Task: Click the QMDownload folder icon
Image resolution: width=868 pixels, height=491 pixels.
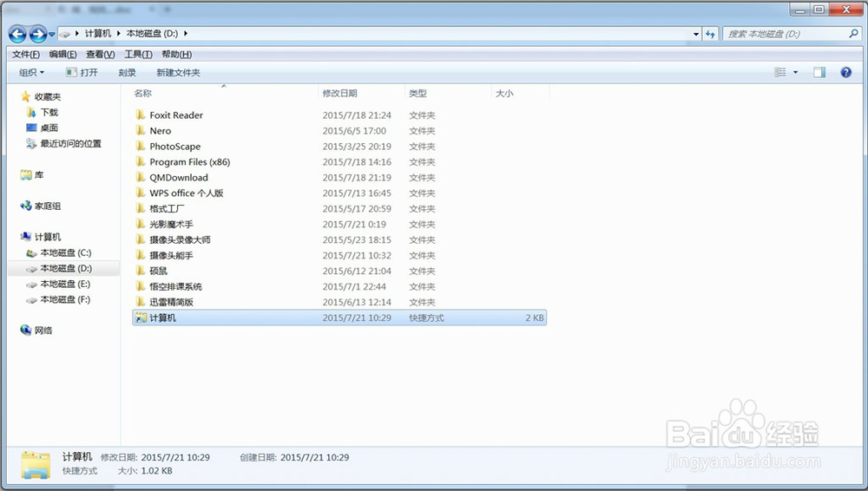Action: pos(141,177)
